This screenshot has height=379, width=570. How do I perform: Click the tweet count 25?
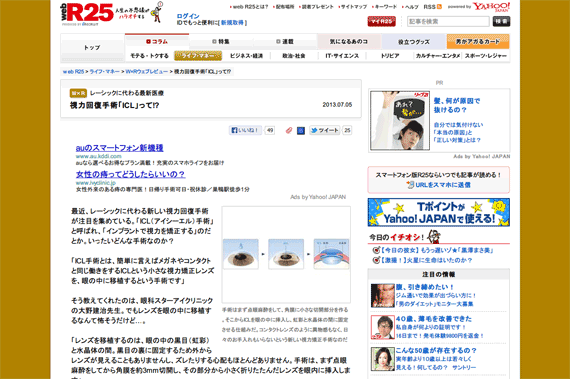(x=347, y=130)
